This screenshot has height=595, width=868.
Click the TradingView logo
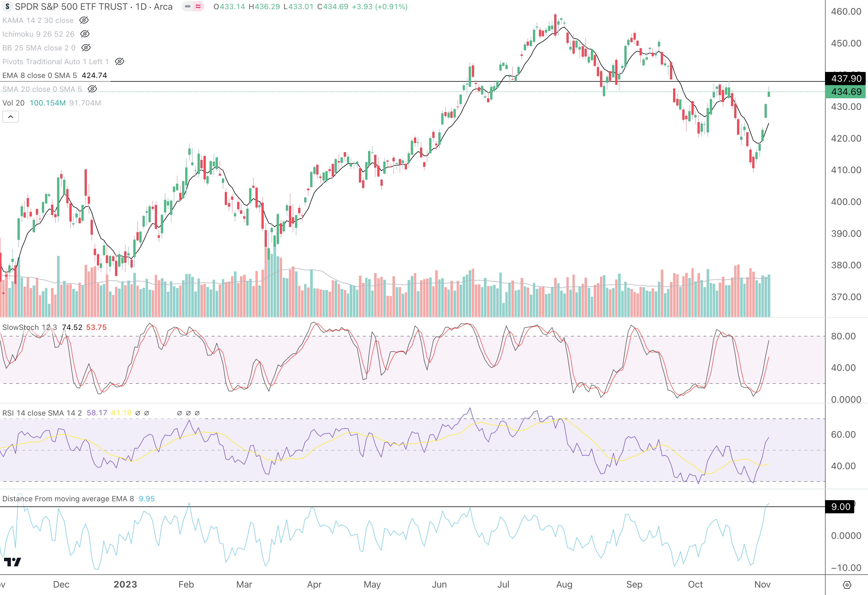(12, 562)
